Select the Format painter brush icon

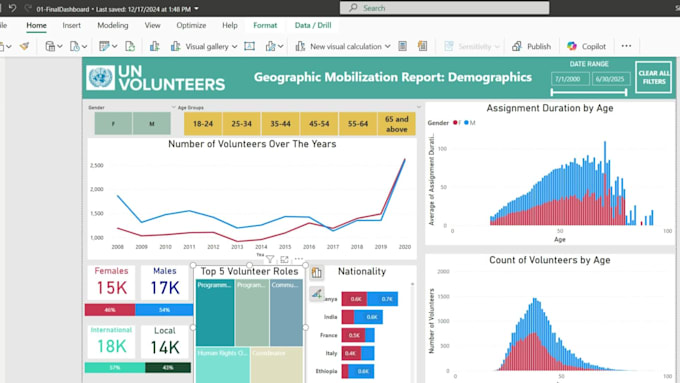point(24,46)
